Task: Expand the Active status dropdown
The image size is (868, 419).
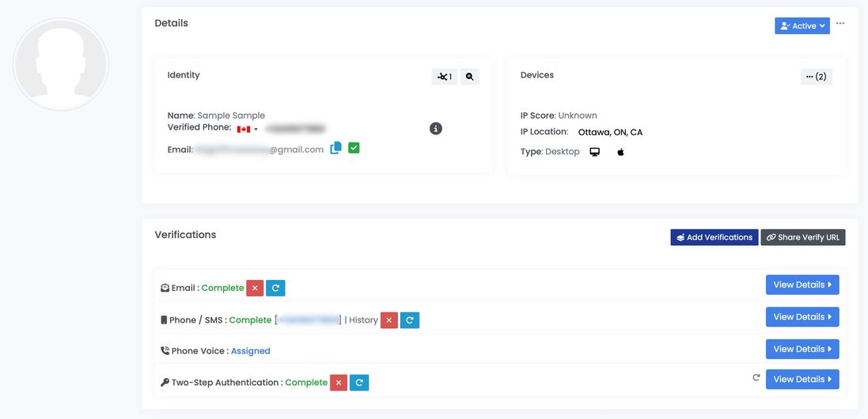Action: 802,26
